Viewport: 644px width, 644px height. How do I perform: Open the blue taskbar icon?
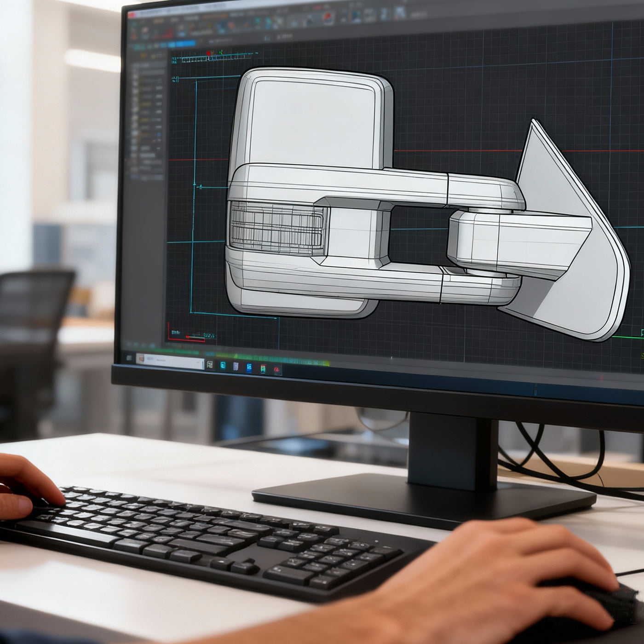point(249,367)
